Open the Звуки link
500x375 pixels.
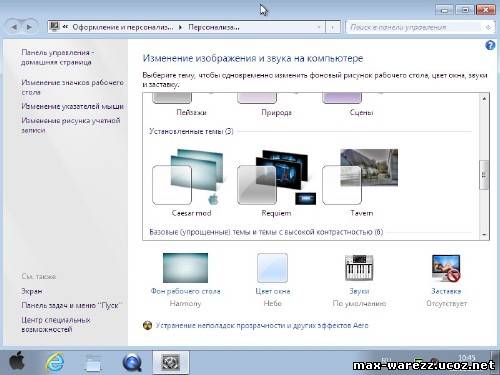359,291
